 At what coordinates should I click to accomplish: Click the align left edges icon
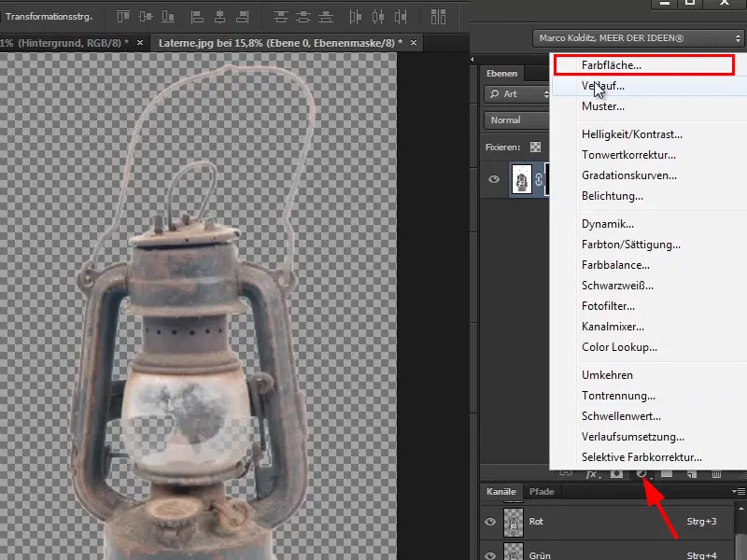point(197,17)
